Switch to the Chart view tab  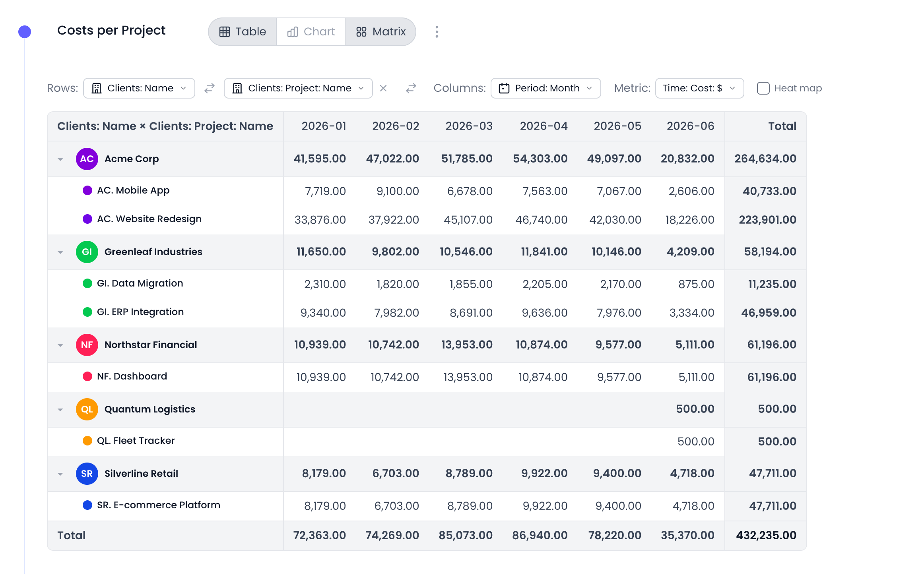coord(311,32)
